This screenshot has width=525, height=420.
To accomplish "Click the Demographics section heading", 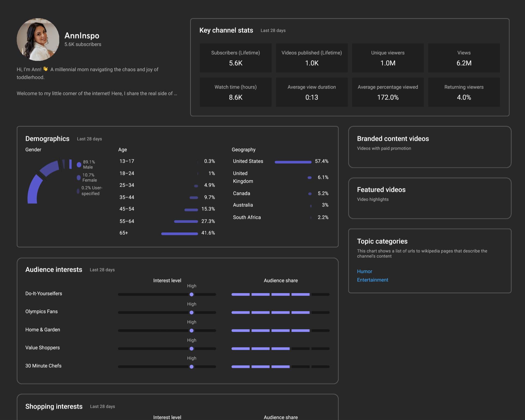I will point(47,138).
